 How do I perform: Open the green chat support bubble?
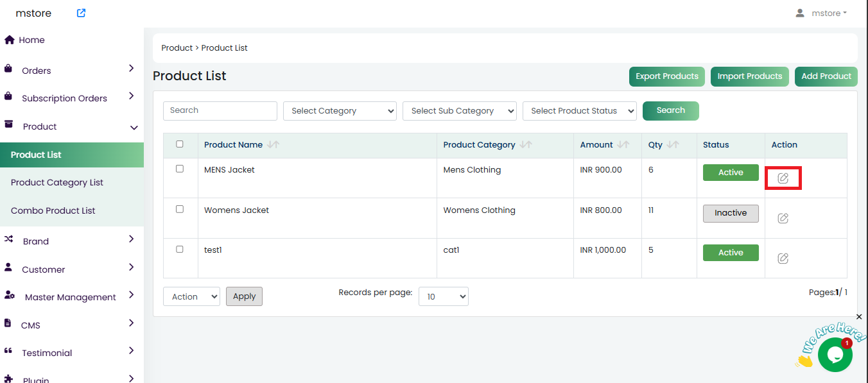click(835, 355)
